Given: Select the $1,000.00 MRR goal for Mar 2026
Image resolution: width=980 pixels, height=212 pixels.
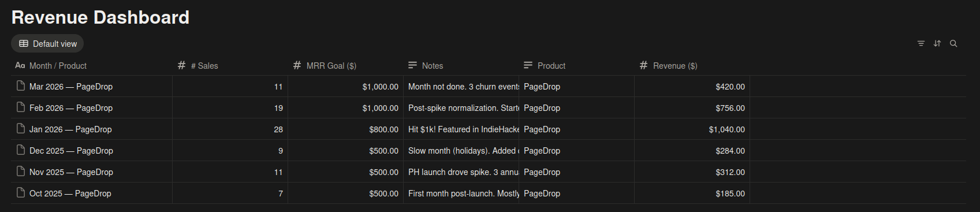Looking at the screenshot, I should click(x=345, y=87).
